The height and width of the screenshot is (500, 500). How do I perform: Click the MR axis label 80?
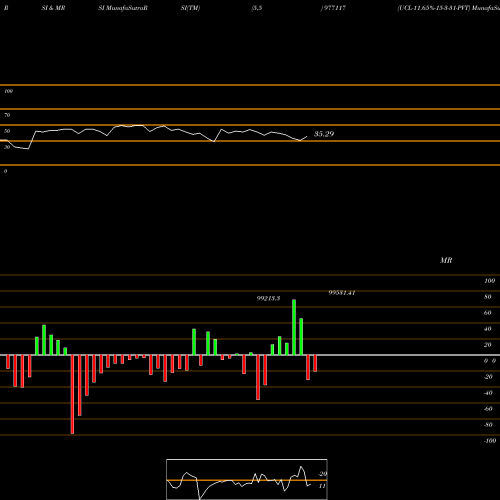tap(488, 297)
